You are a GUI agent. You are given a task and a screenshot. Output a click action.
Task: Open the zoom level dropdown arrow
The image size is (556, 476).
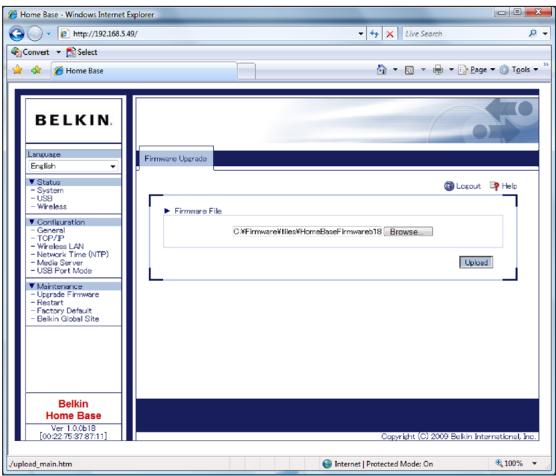[534, 463]
